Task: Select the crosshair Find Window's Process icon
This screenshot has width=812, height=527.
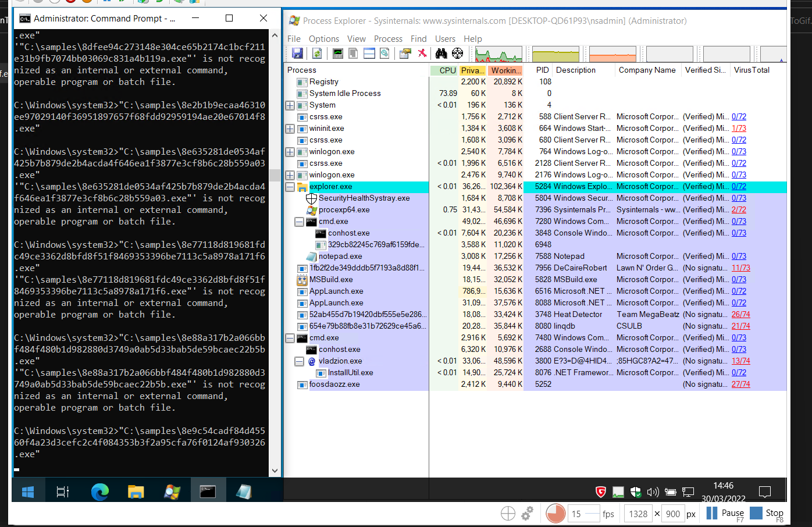Action: coord(458,54)
